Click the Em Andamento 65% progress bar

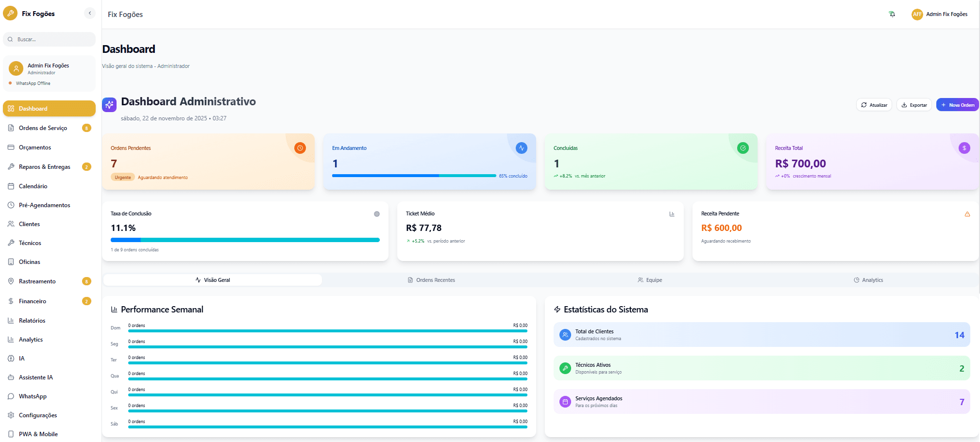click(414, 176)
